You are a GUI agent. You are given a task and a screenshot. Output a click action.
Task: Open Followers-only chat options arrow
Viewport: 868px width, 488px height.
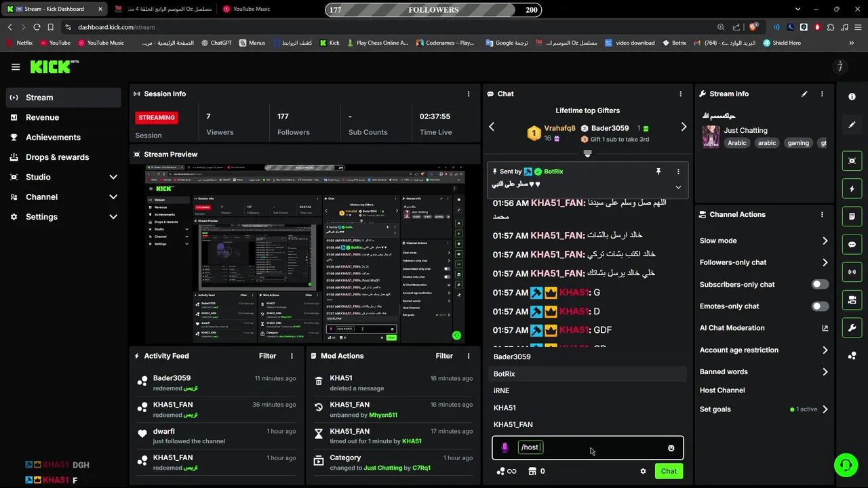pos(825,262)
